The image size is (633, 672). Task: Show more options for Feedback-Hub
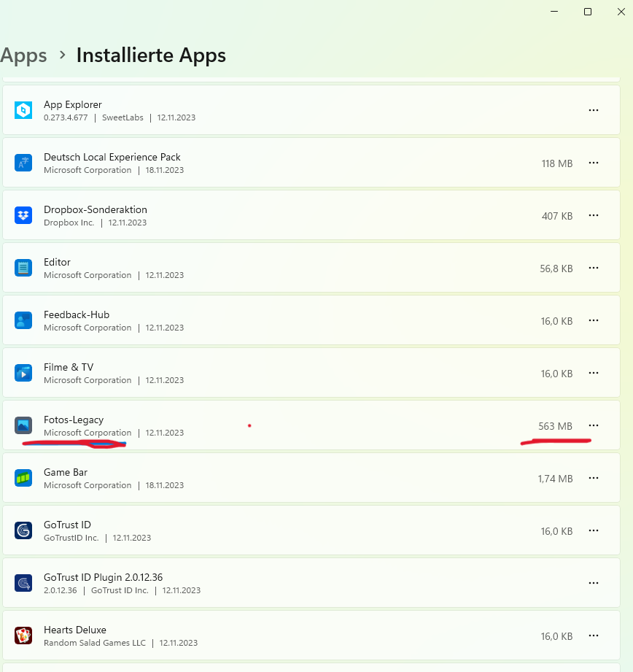tap(593, 320)
